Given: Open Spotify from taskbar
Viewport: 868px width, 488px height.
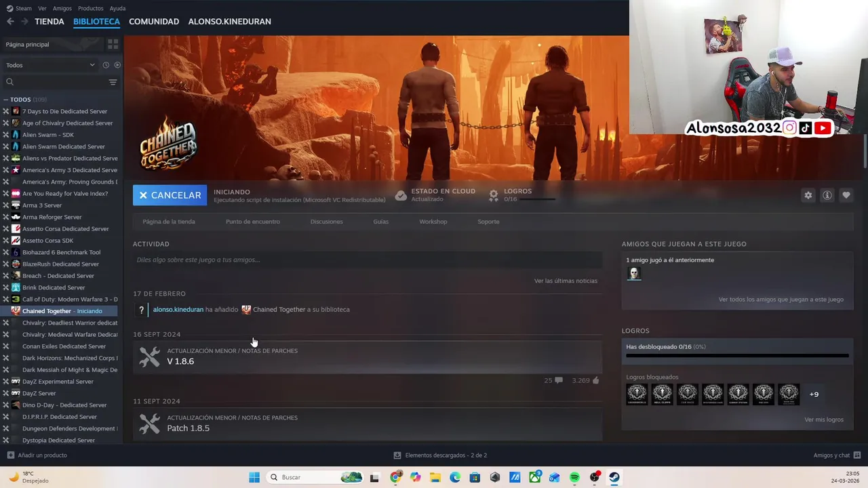Looking at the screenshot, I should pyautogui.click(x=574, y=477).
